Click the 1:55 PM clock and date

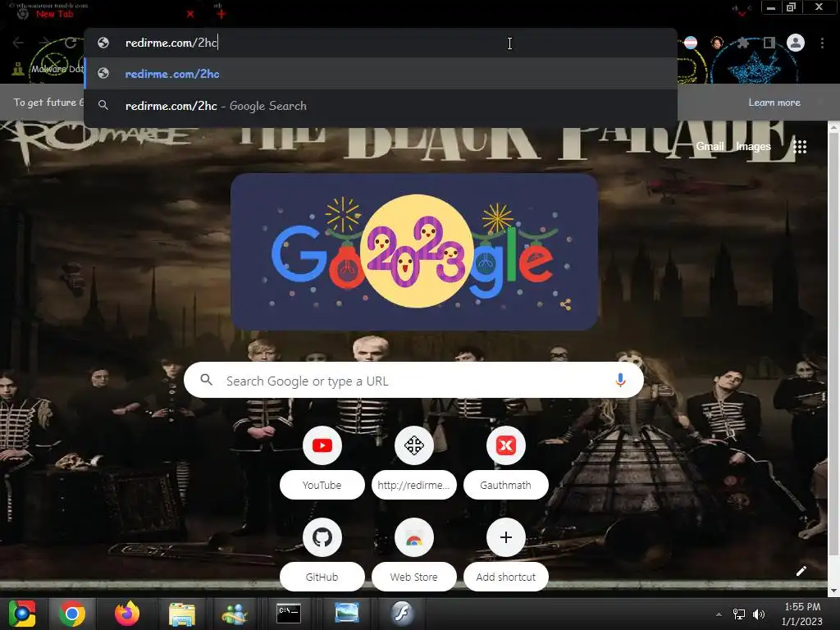(x=802, y=614)
